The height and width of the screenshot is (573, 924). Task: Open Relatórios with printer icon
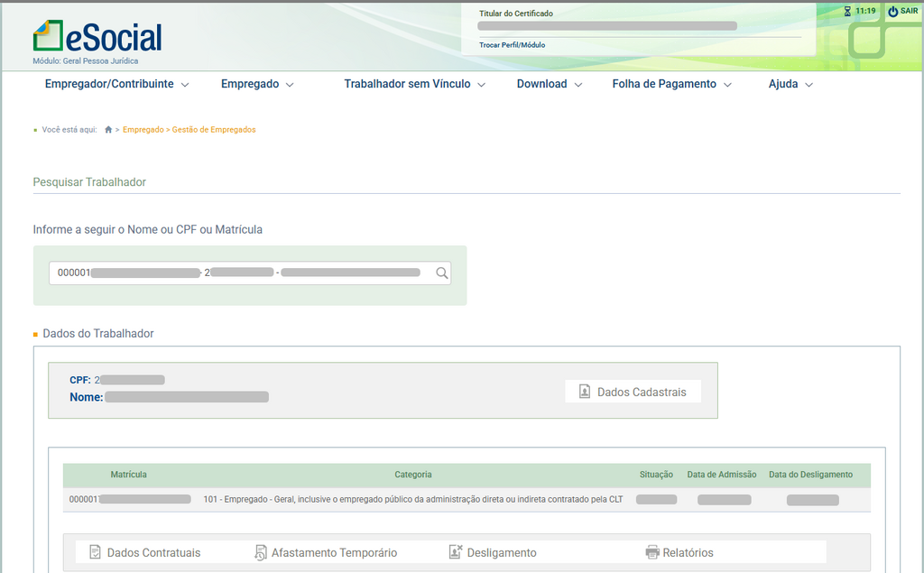(x=679, y=552)
